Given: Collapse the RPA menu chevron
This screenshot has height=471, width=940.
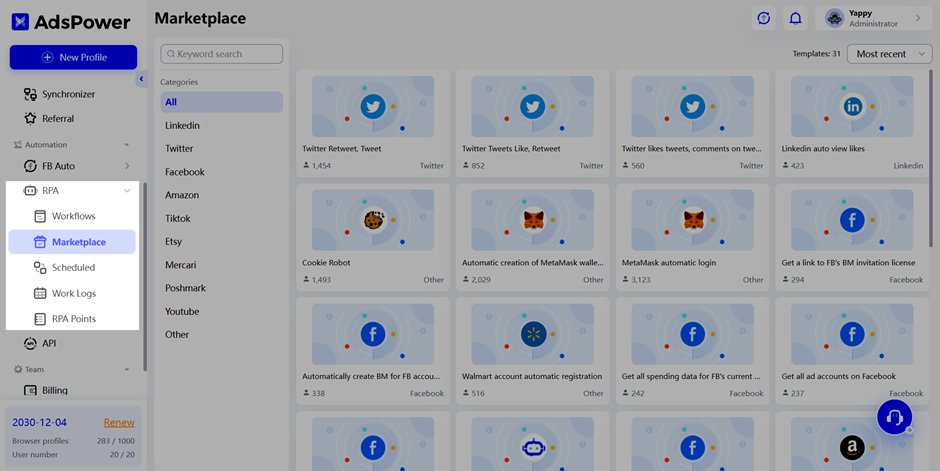Looking at the screenshot, I should (127, 191).
